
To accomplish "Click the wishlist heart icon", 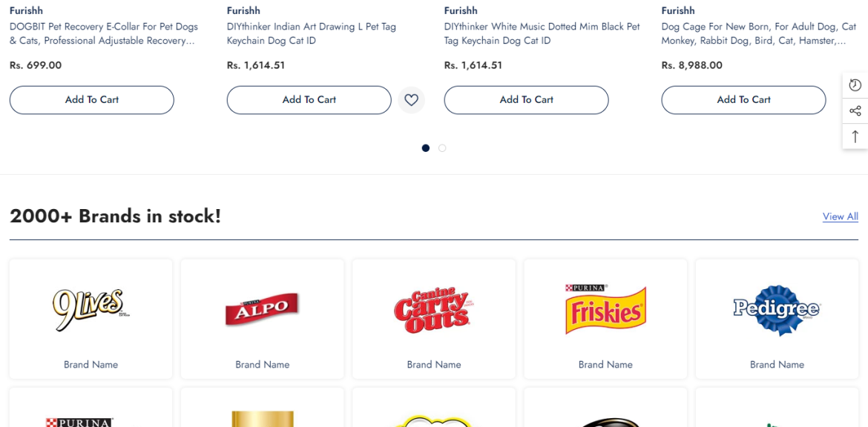I will [x=411, y=100].
